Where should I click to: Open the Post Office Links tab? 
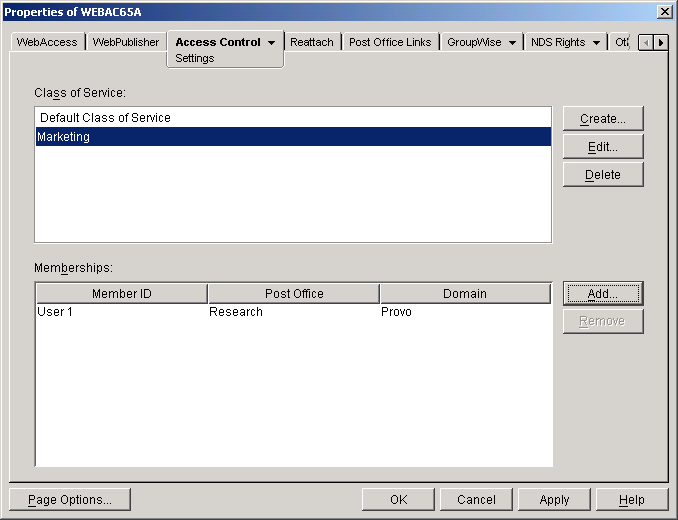390,42
